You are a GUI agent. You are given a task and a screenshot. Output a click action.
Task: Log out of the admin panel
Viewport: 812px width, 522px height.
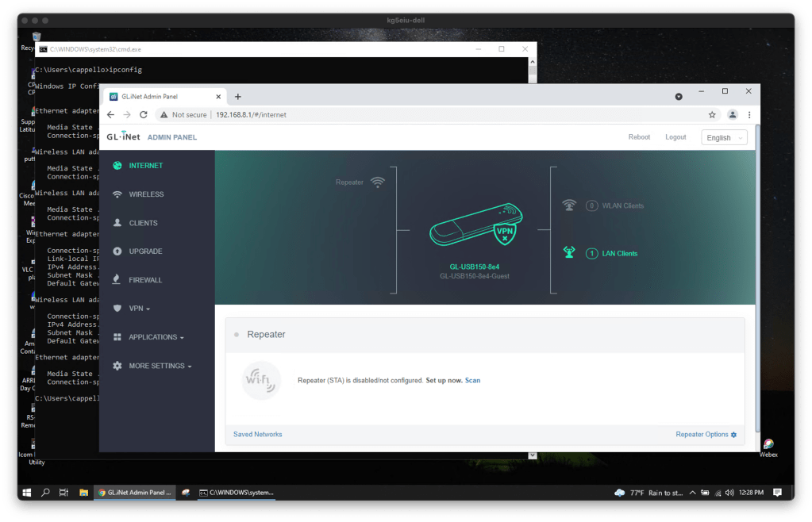[x=675, y=137]
